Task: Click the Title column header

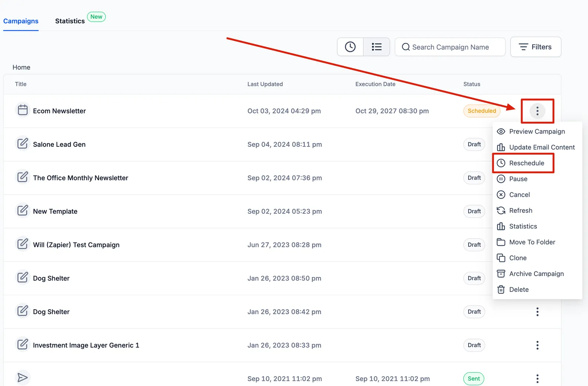Action: (21, 84)
